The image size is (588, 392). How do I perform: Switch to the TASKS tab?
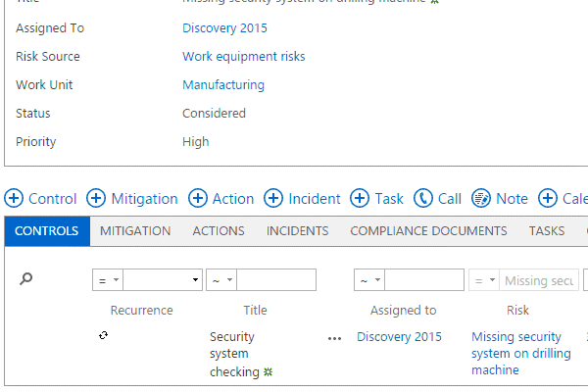(x=547, y=230)
